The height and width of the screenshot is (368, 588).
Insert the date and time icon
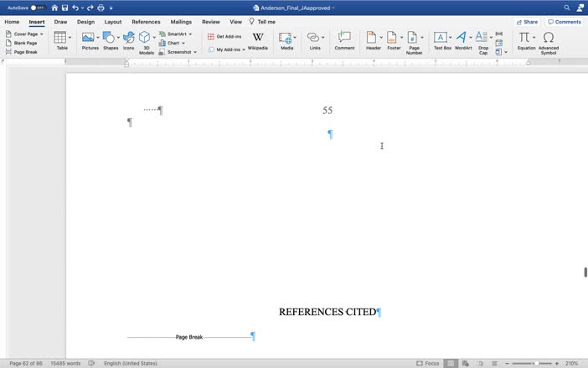pos(498,43)
